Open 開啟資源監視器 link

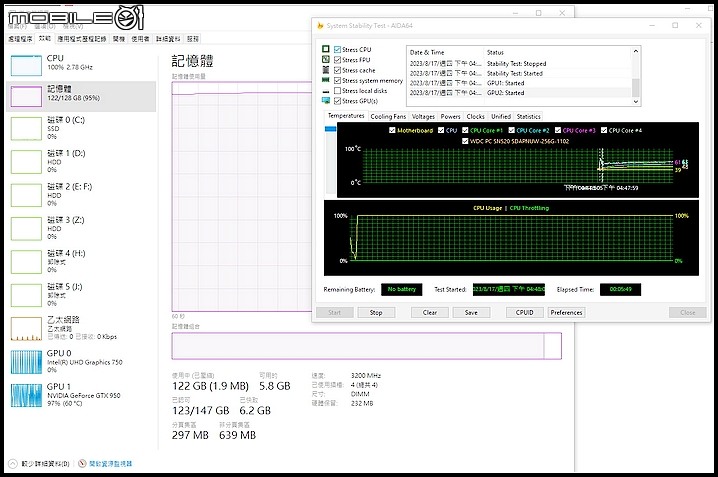110,464
